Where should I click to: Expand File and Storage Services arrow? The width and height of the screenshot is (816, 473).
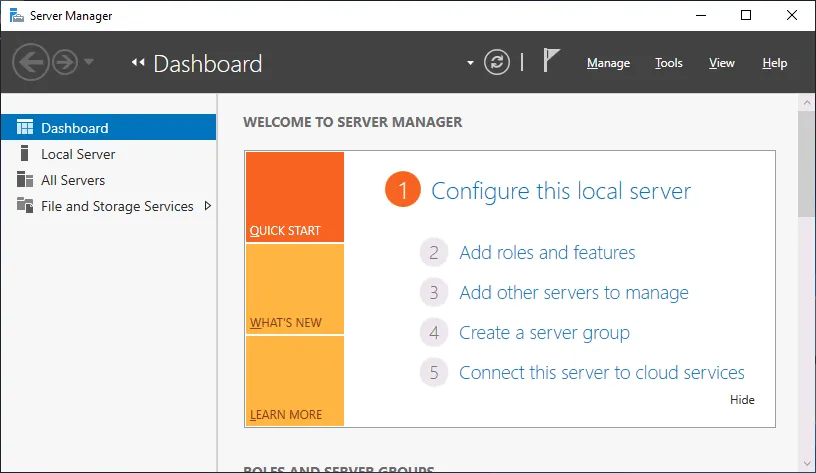[x=207, y=206]
